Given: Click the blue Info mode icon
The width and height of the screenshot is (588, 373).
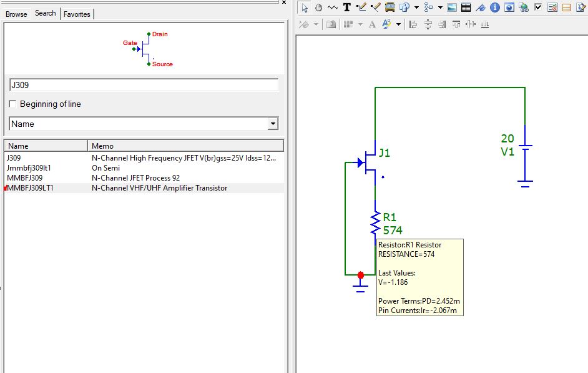Looking at the screenshot, I should (495, 7).
